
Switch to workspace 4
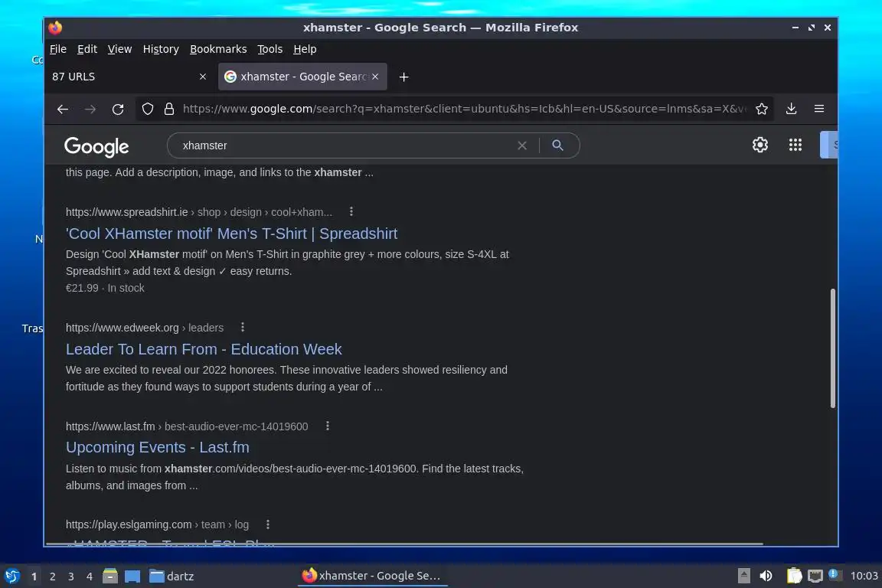click(x=90, y=577)
